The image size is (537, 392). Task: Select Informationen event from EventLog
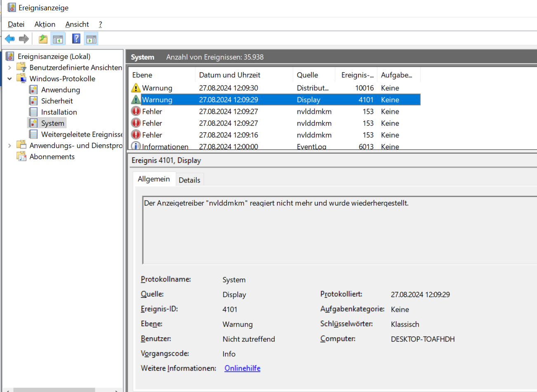coord(275,146)
